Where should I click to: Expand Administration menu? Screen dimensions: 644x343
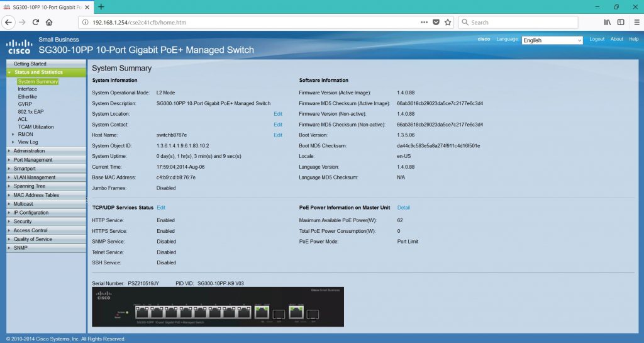point(46,151)
